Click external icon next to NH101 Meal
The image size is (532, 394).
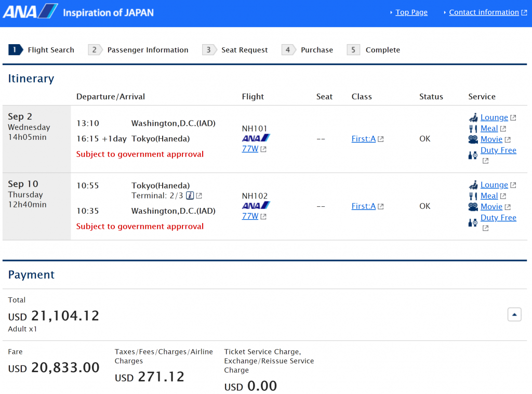pyautogui.click(x=503, y=128)
